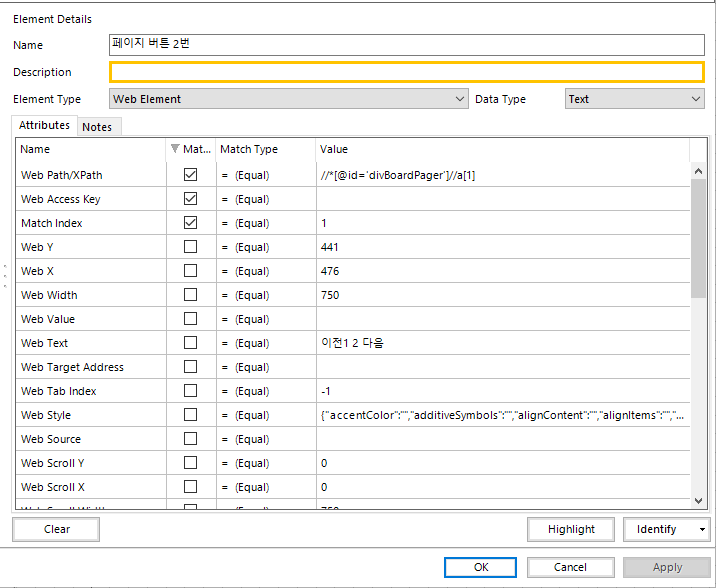Click into the Description input field
This screenshot has height=588, width=716.
407,72
